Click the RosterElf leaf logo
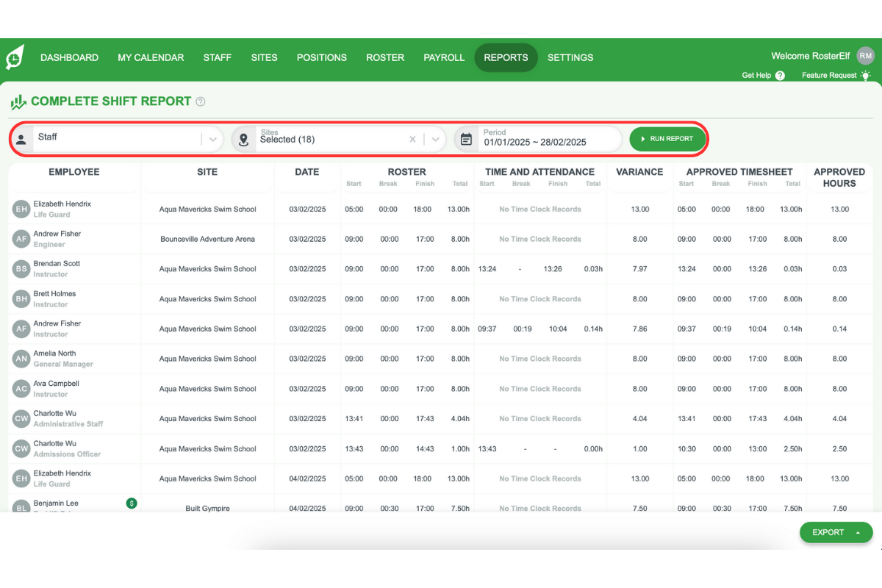 coord(15,56)
